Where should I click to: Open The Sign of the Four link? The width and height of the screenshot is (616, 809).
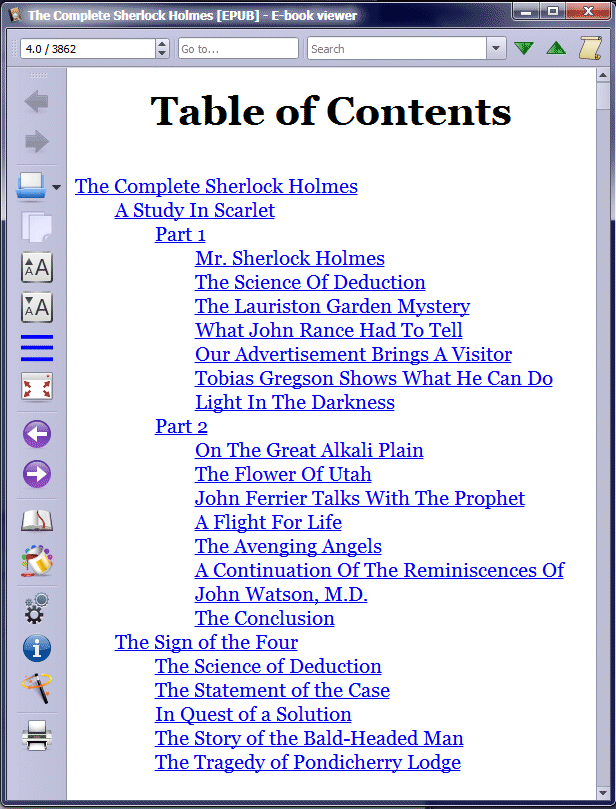206,642
